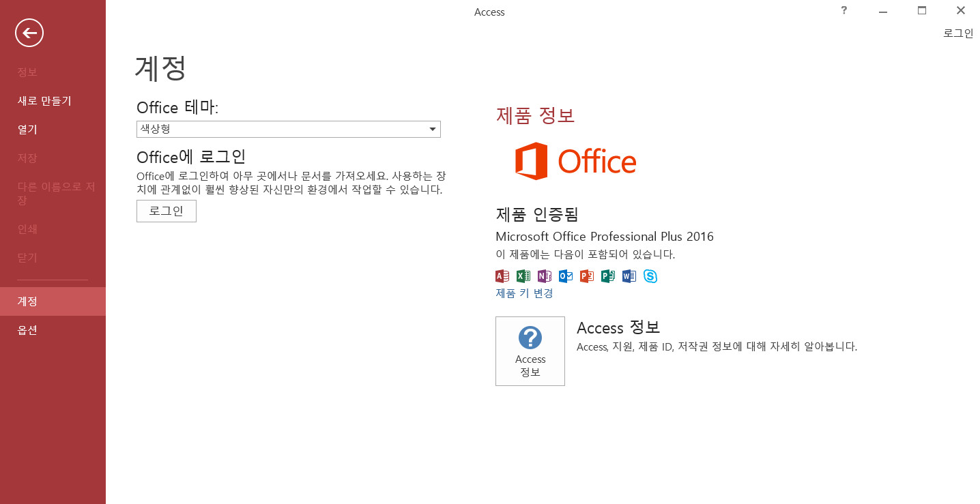Screen dimensions: 980x504
Task: Select the 새로 만들기 menu item
Action: coord(53,100)
